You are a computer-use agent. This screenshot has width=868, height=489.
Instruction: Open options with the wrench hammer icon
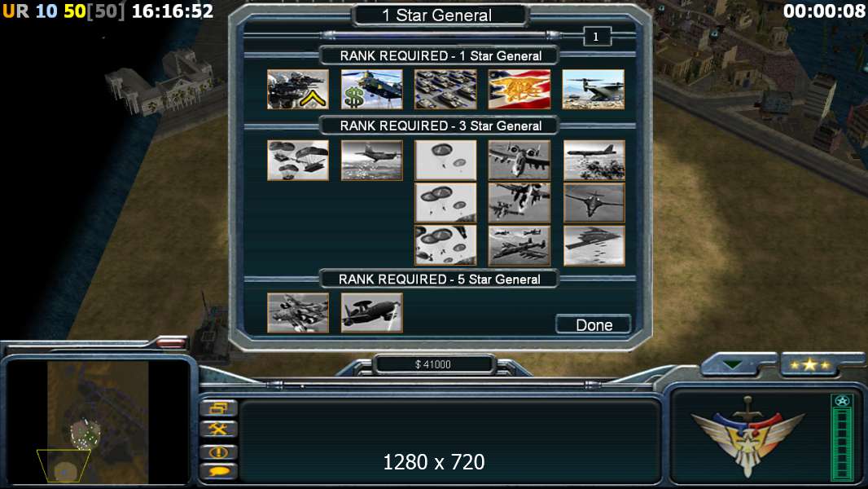click(x=219, y=430)
